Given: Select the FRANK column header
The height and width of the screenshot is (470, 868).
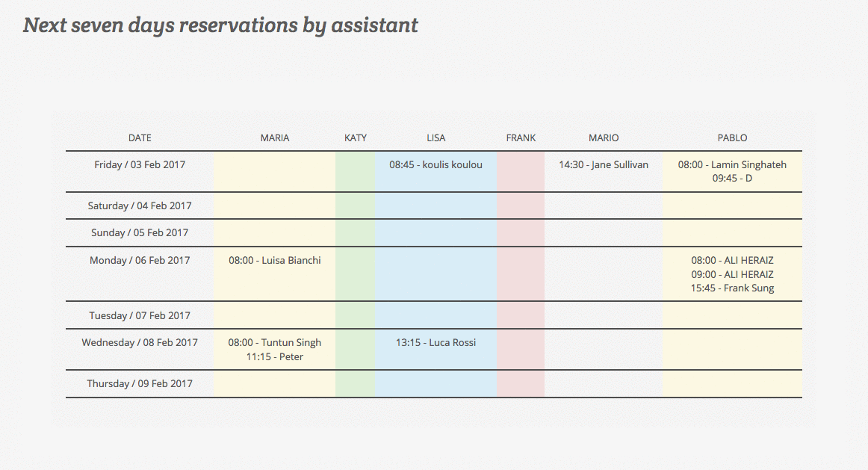Looking at the screenshot, I should click(x=521, y=137).
